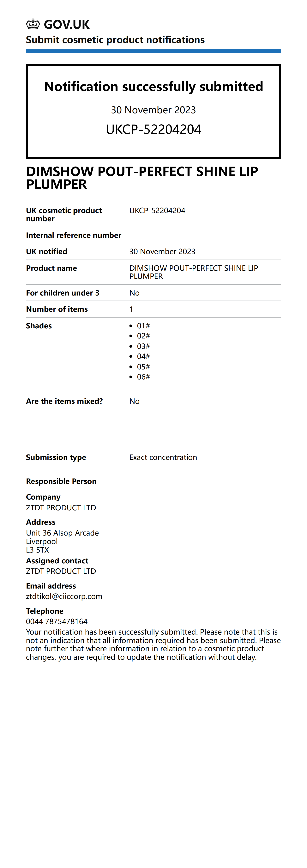Select shade 06# in the Shades list
307x868 pixels.
(x=143, y=377)
